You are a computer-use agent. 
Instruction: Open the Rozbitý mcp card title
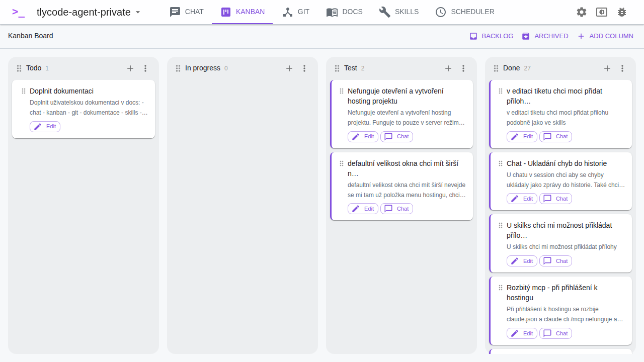552,293
